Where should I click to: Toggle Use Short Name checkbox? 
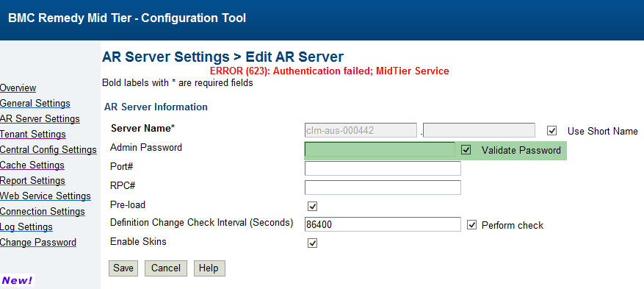click(x=552, y=131)
